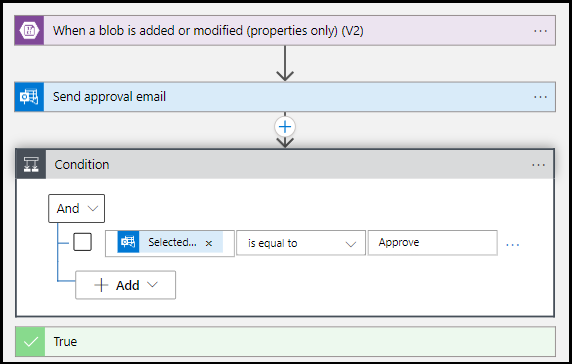Open the Condition step's ellipsis menu

tap(538, 165)
